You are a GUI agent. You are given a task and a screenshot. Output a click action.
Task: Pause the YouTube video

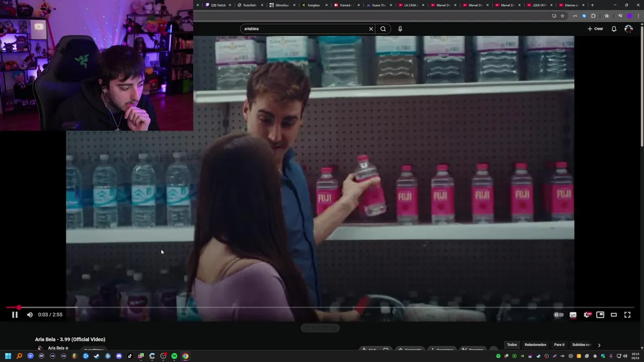coord(15,315)
